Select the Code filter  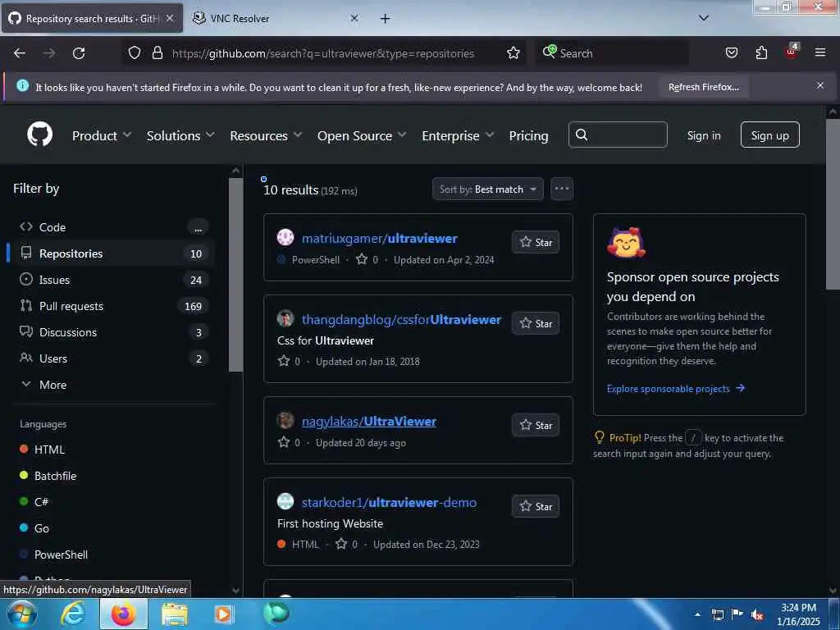point(112,227)
